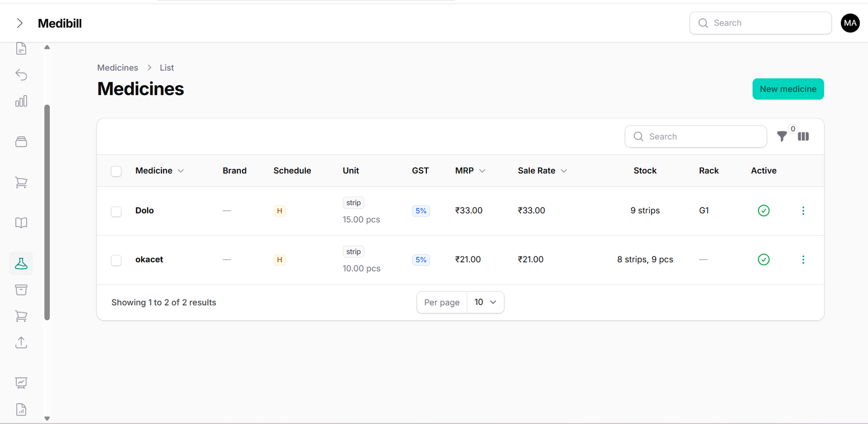This screenshot has height=424, width=868.
Task: Click the Showing 1 to 2 of 2 results text
Action: tap(164, 302)
